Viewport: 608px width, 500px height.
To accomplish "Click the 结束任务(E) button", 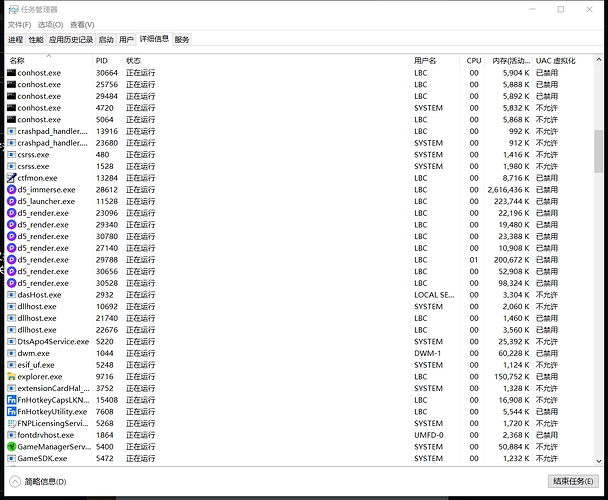I will [x=573, y=481].
